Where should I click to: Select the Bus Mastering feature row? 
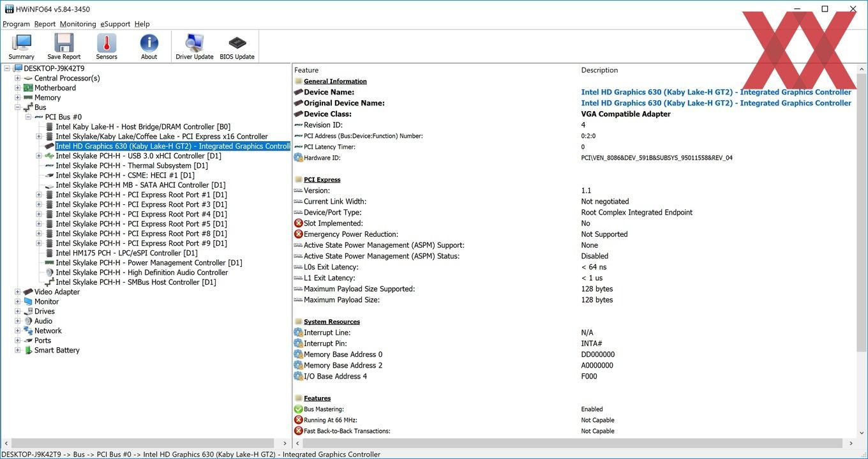click(x=575, y=409)
